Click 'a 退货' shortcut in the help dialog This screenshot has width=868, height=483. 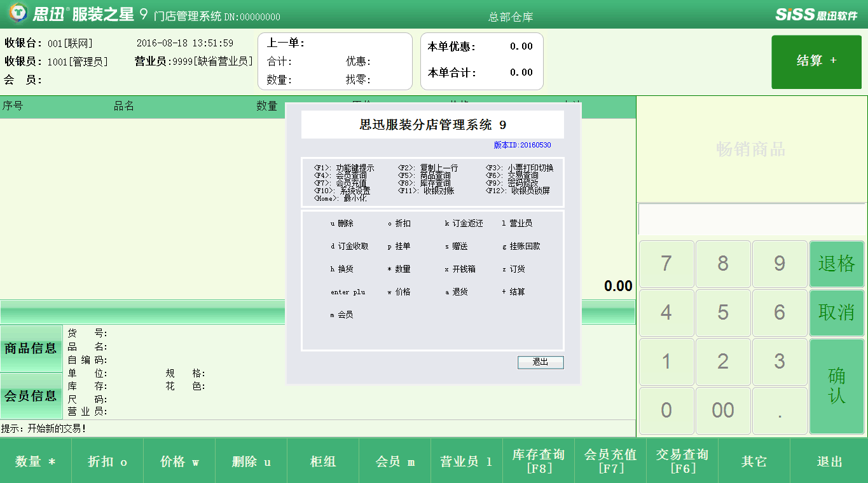457,292
